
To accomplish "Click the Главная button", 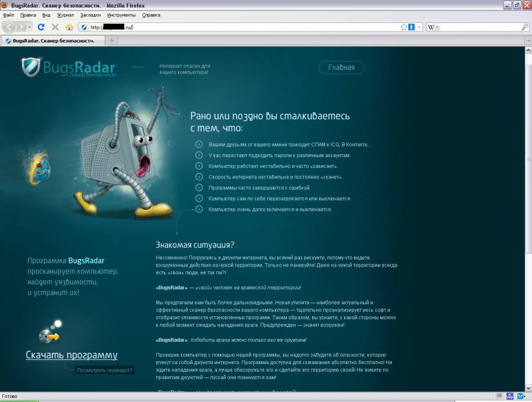I will point(341,67).
